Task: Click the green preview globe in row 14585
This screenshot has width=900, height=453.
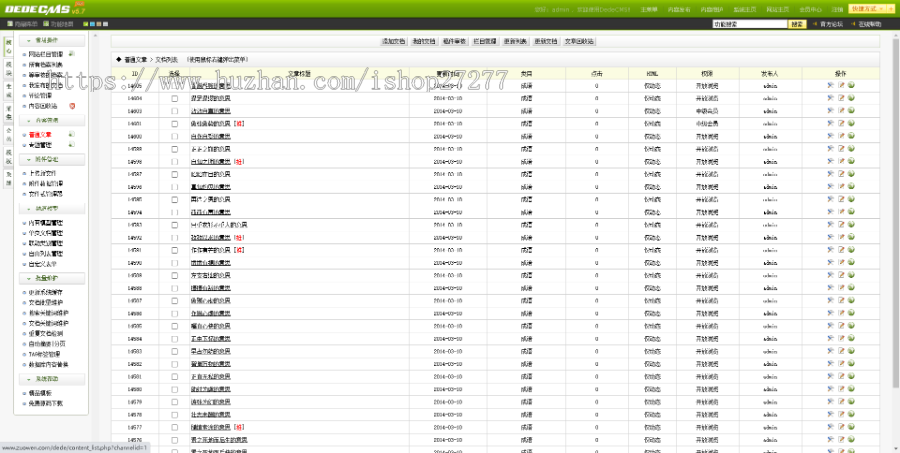Action: [x=851, y=325]
